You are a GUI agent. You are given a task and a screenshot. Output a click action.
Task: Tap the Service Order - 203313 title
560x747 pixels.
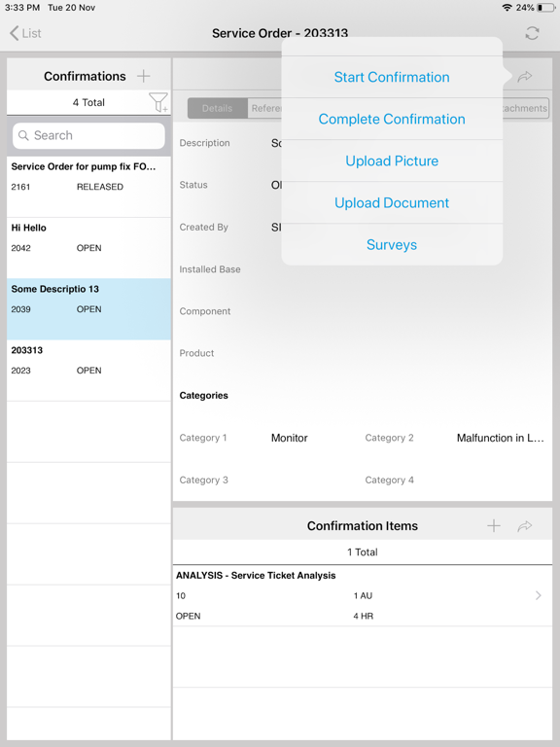[280, 33]
